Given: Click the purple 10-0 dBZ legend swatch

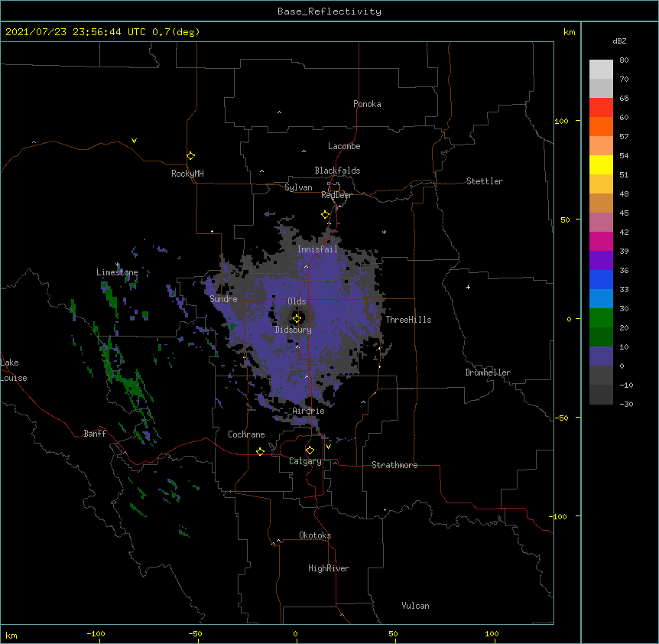Looking at the screenshot, I should pyautogui.click(x=601, y=356).
